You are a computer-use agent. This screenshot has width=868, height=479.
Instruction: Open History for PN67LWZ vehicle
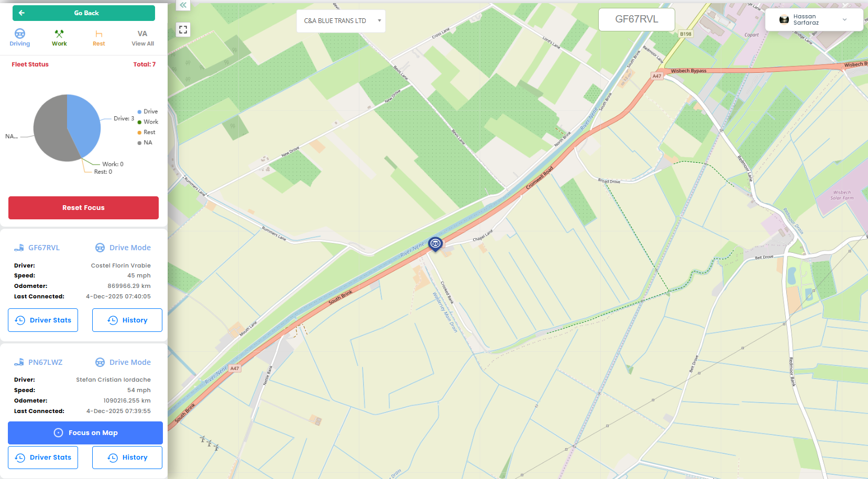(x=127, y=458)
